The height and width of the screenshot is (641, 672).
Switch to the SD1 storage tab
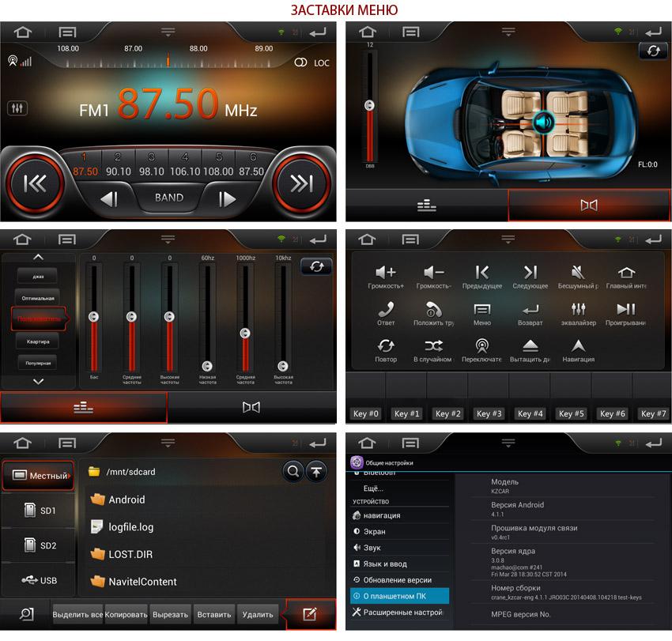39,511
